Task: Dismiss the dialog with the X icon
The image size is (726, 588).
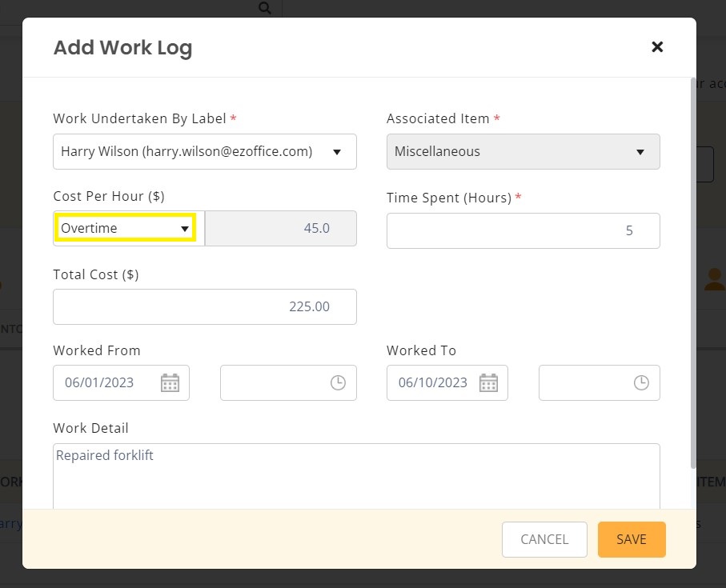Action: (x=657, y=46)
